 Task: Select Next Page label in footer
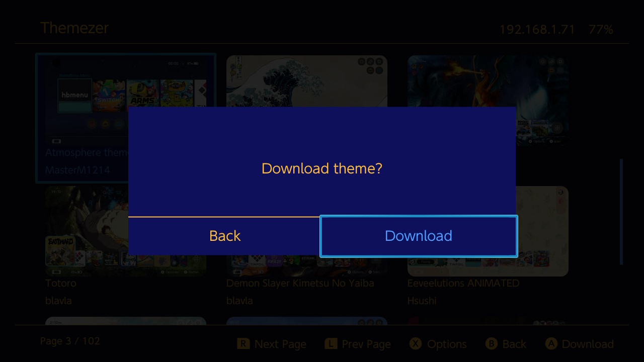(280, 344)
